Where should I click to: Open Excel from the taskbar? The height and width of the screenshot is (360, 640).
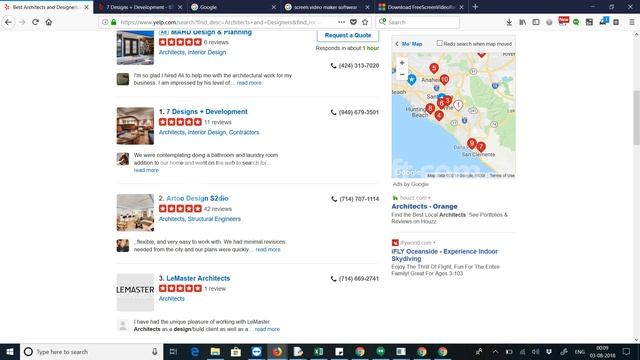coord(318,352)
